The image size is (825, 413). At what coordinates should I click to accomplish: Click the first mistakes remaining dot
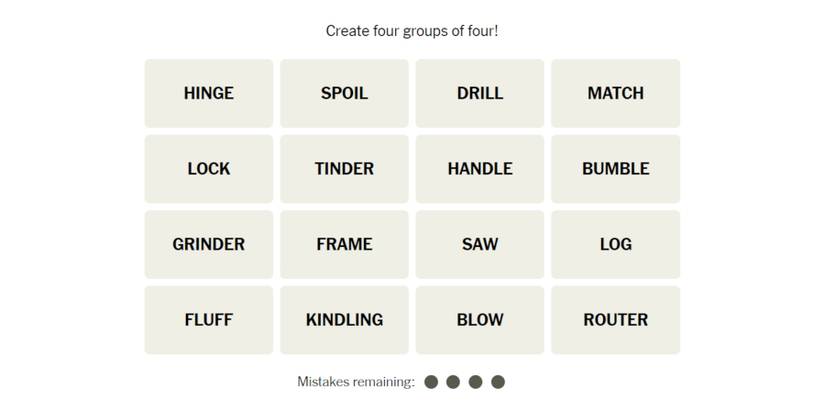click(x=431, y=382)
